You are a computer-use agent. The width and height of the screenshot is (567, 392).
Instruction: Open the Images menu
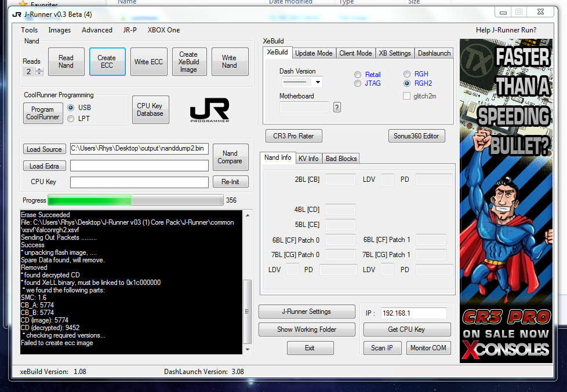[60, 30]
